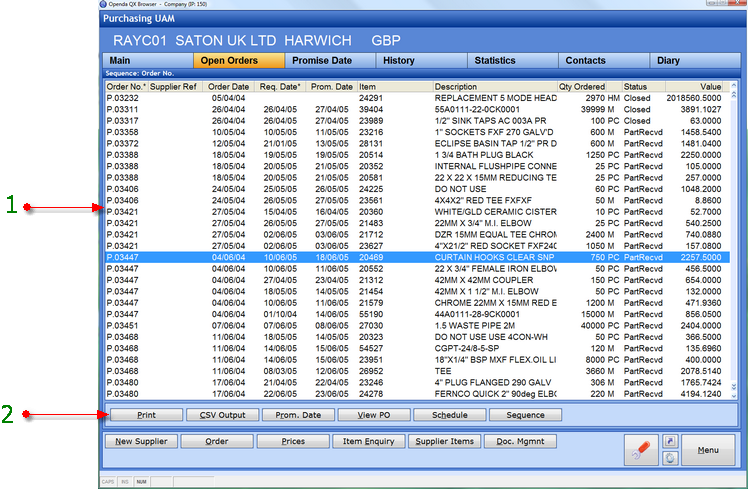This screenshot has height=489, width=748.
Task: Click the Description column header
Action: (495, 87)
